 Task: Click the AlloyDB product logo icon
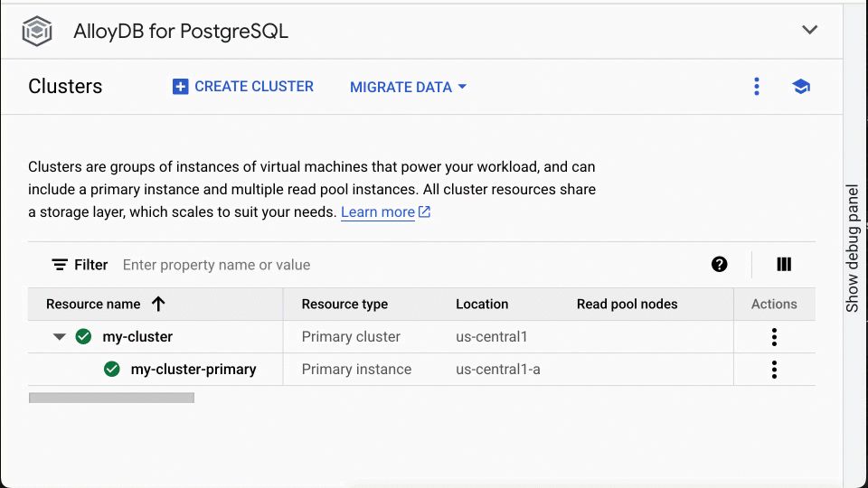[x=37, y=31]
